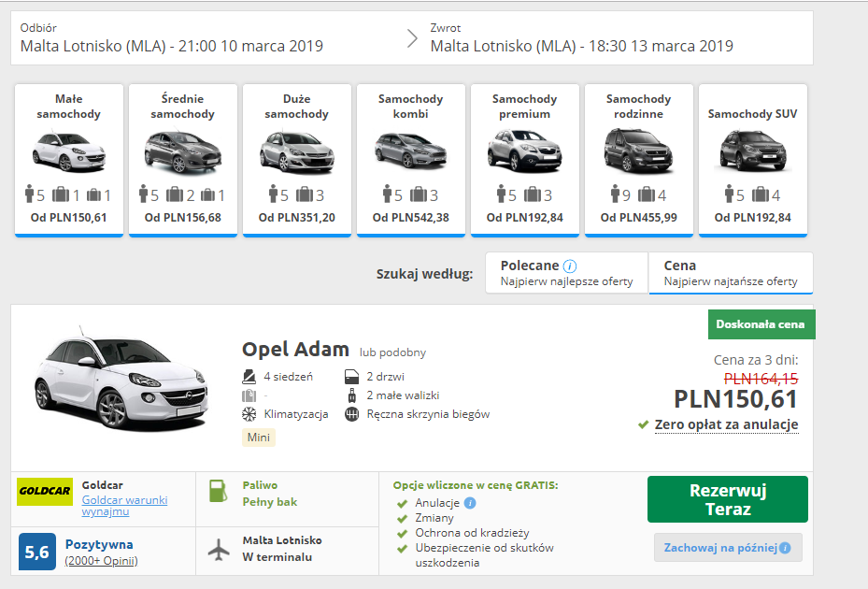Click the Opel Adam title
This screenshot has height=589, width=868.
tap(295, 349)
